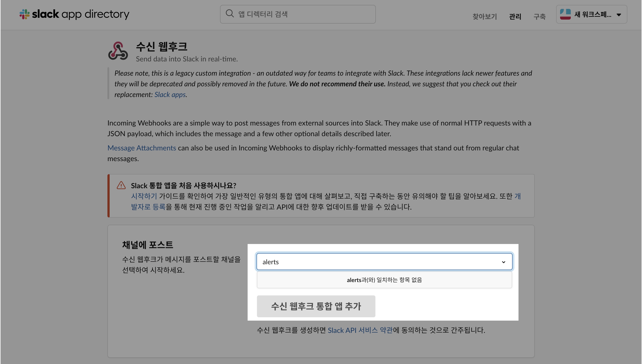
Task: Click the Incoming Webhooks app icon
Action: pyautogui.click(x=118, y=51)
